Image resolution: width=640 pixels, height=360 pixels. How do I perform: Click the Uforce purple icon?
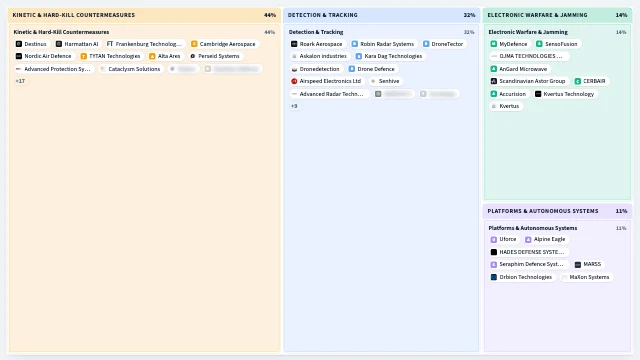pos(494,240)
